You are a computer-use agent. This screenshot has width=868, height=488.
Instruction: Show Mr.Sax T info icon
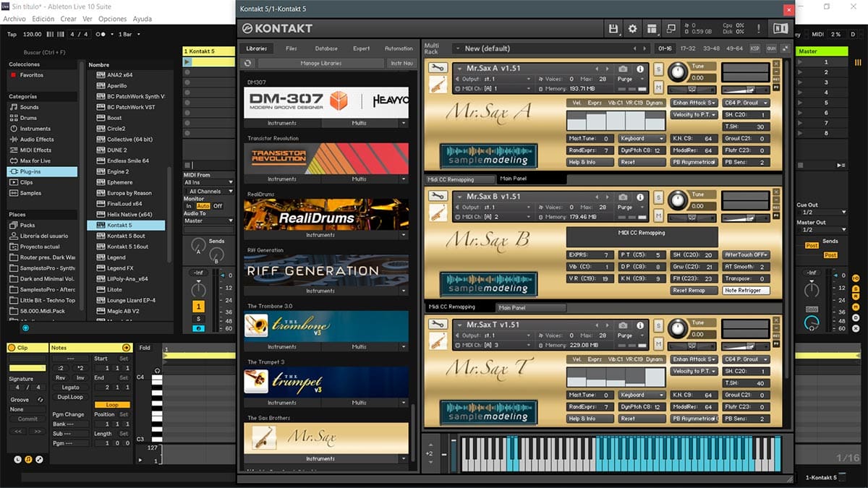tap(640, 325)
